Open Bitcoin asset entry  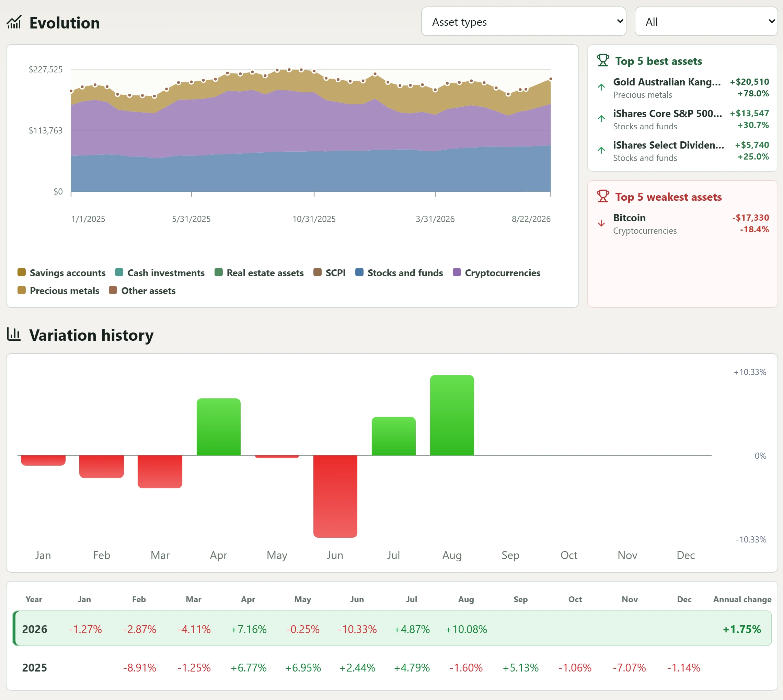(683, 224)
